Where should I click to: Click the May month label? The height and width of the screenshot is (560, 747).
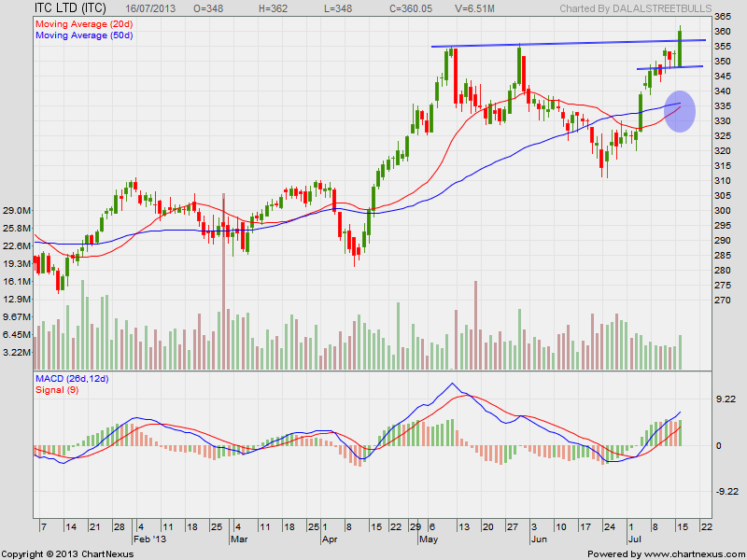click(x=429, y=539)
